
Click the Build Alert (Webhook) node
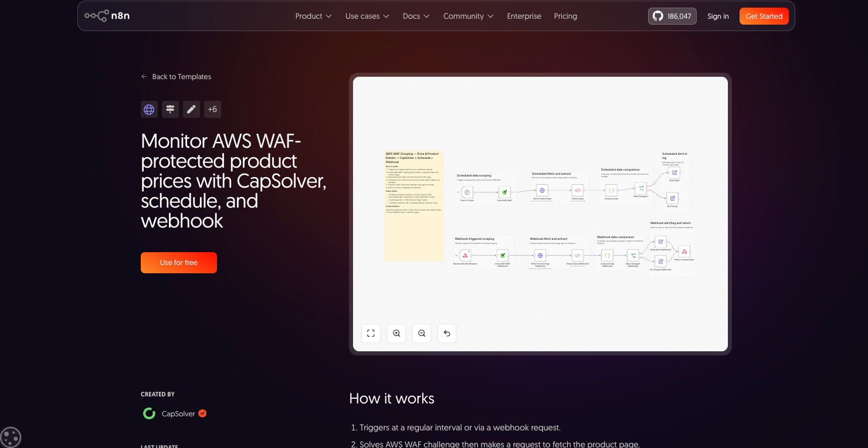point(660,242)
